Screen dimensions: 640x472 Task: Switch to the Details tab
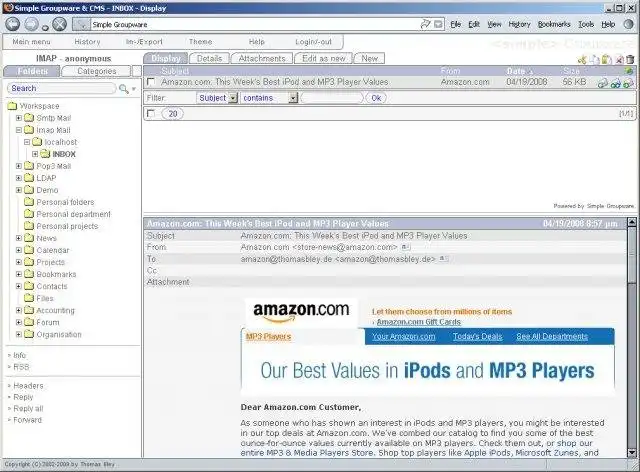(x=209, y=58)
